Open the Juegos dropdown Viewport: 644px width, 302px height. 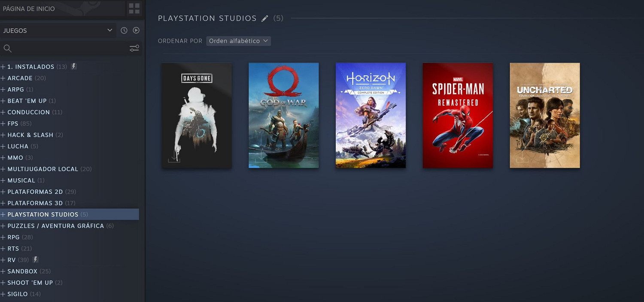click(57, 31)
